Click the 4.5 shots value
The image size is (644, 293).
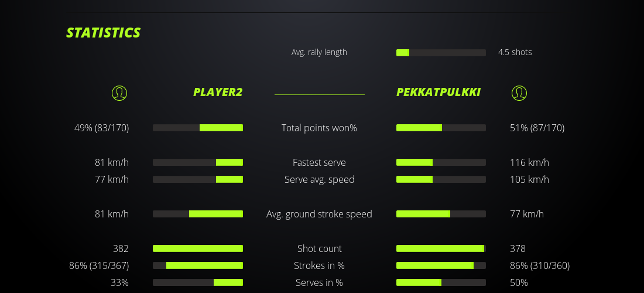click(x=515, y=52)
